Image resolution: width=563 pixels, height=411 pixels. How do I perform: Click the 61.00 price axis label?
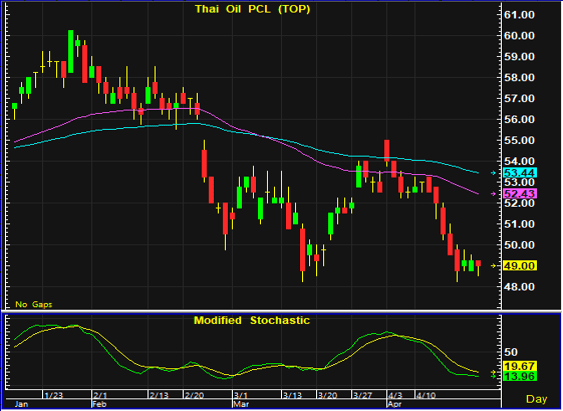(x=519, y=15)
